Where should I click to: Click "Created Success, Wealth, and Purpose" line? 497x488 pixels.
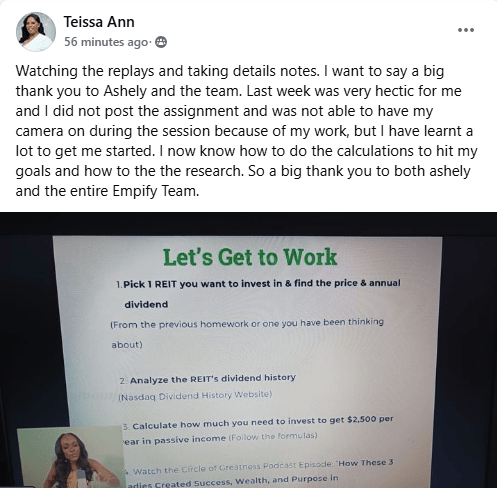pos(232,481)
